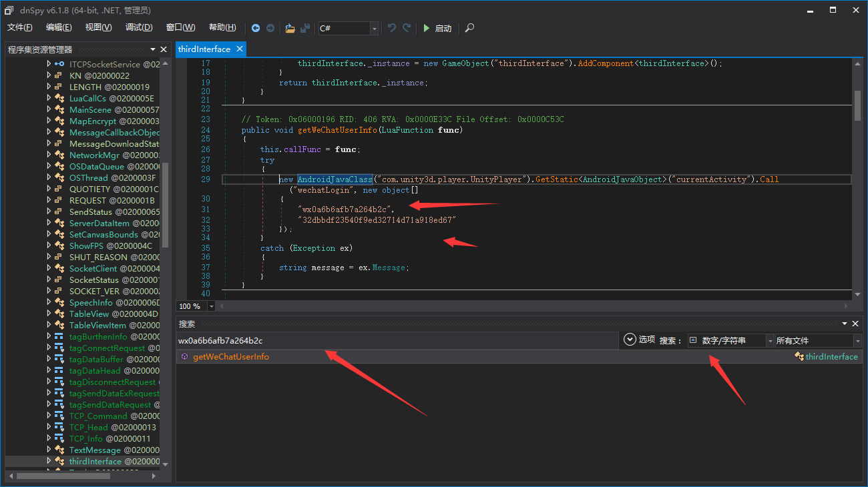Screen dimensions: 868x487
Task: Close the thirdInterface document tab
Action: tap(240, 49)
